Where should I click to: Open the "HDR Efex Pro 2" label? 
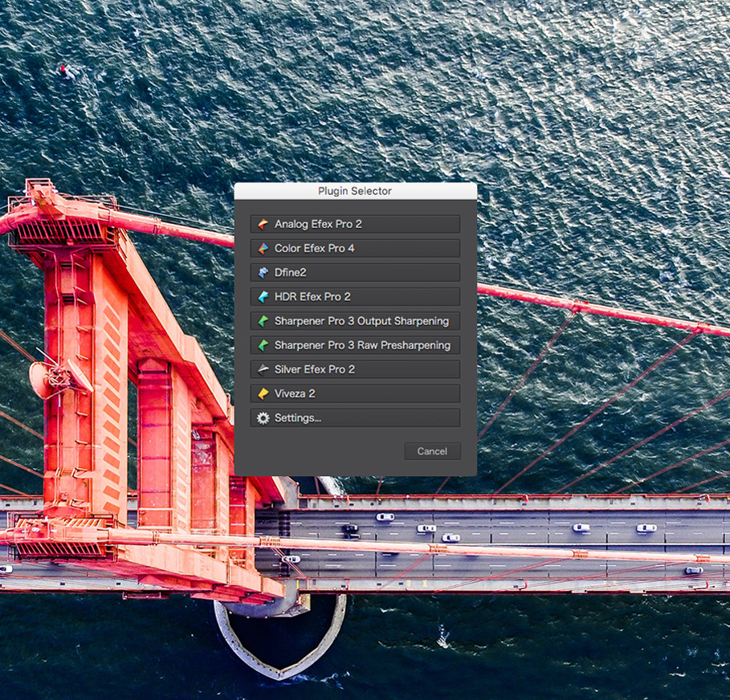312,297
